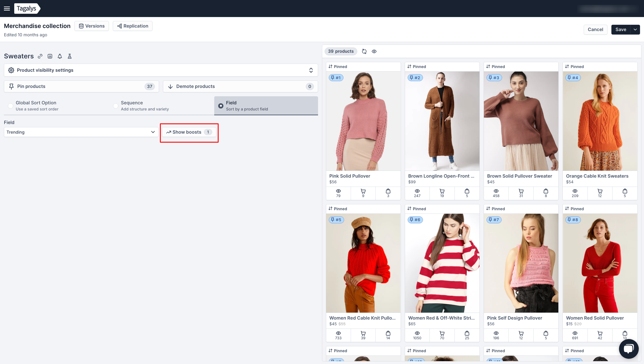Select the Global Sort Option radio button
This screenshot has width=644, height=364.
click(11, 106)
